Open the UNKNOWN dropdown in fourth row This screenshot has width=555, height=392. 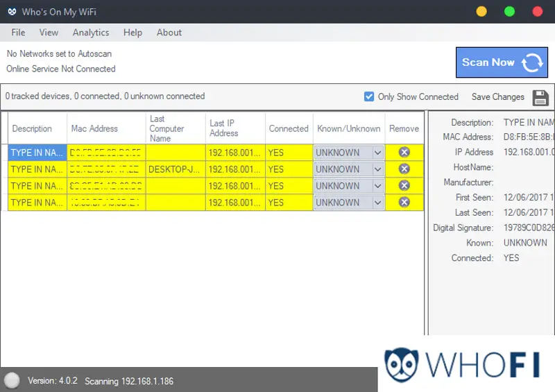pyautogui.click(x=349, y=203)
